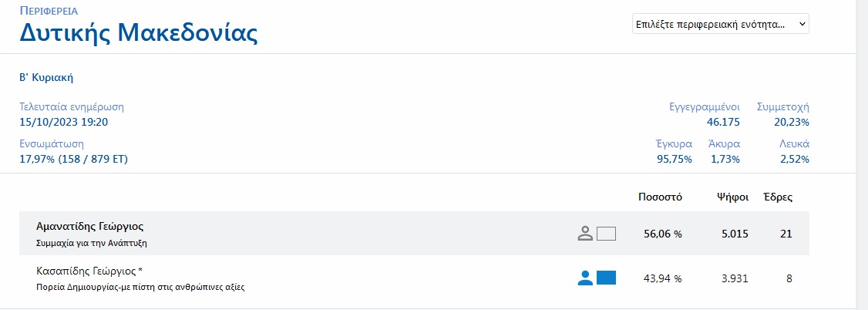Click the Ποσοστό column header
The width and height of the screenshot is (868, 310).
click(659, 197)
